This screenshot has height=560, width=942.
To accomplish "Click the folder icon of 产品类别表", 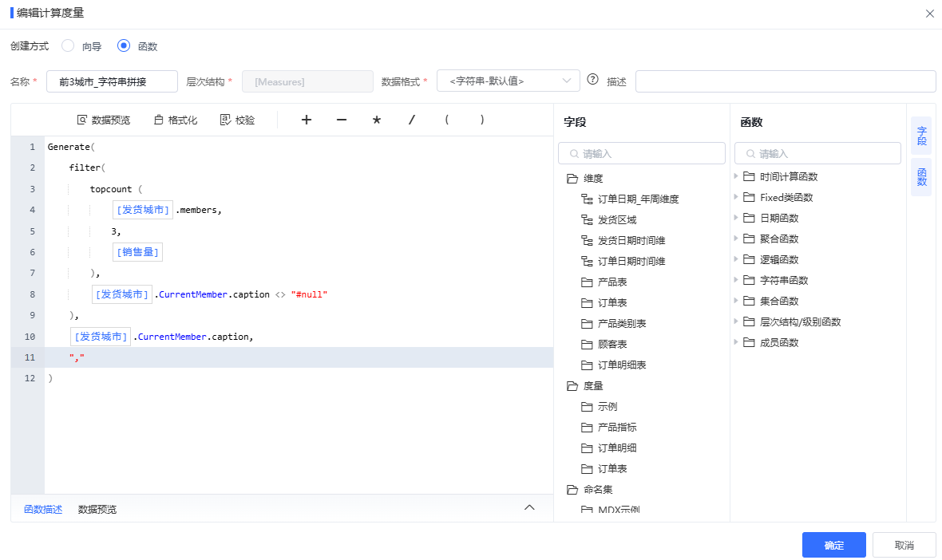I will tap(587, 324).
